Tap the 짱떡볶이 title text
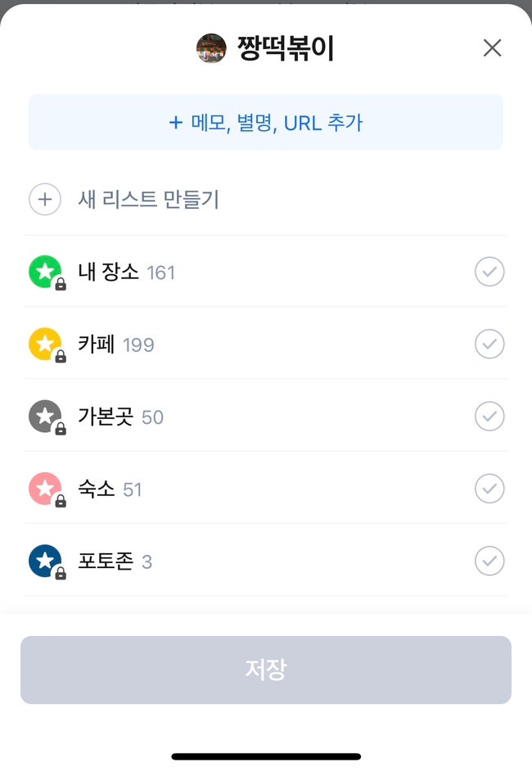 (x=286, y=48)
